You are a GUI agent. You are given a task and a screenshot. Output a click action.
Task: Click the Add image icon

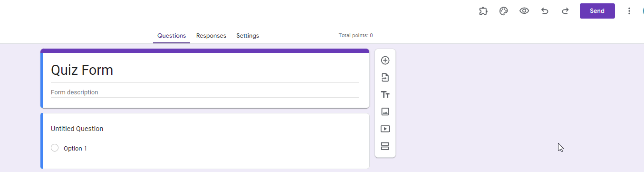click(385, 111)
